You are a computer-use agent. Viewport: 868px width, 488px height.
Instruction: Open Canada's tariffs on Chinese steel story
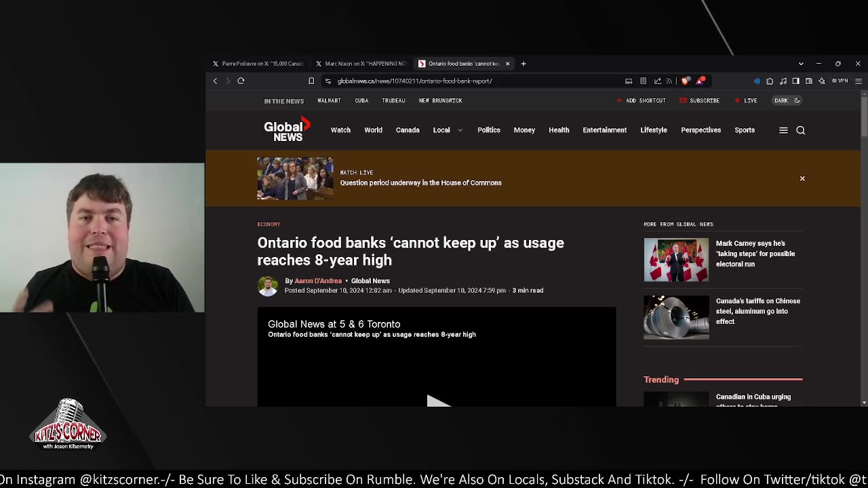[758, 311]
